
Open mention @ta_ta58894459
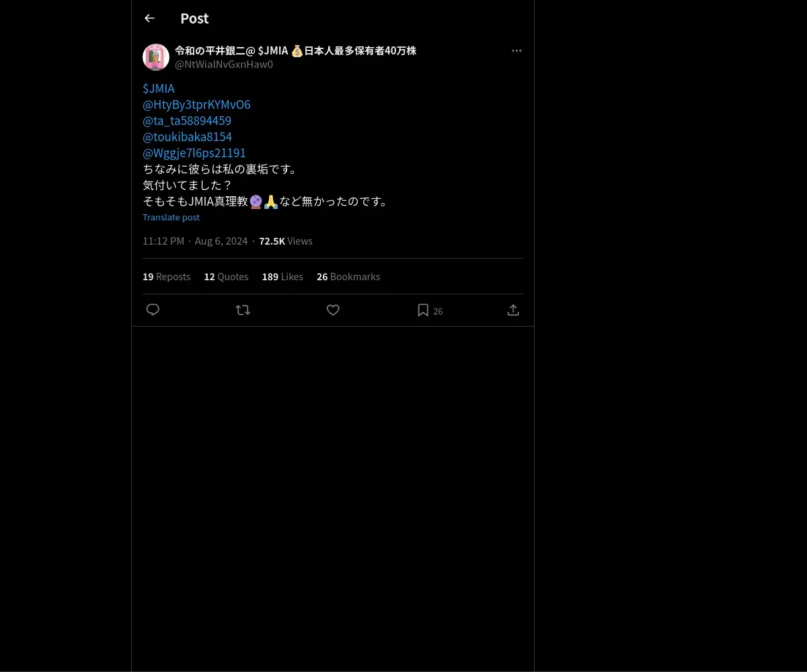tap(187, 120)
